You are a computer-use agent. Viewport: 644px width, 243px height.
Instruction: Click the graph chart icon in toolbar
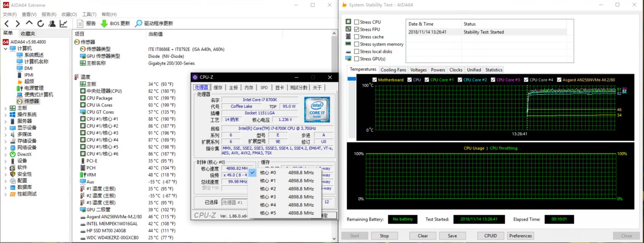tap(63, 24)
